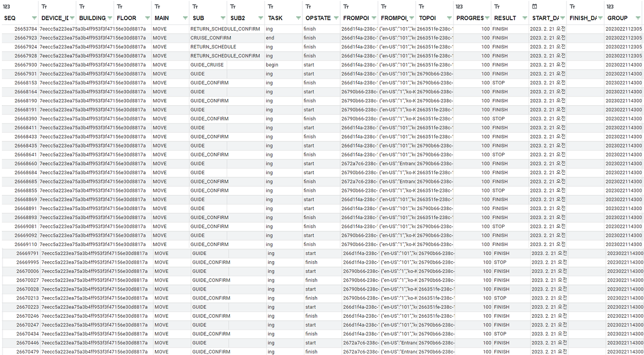Open the OPSTATE column filter

(x=336, y=18)
